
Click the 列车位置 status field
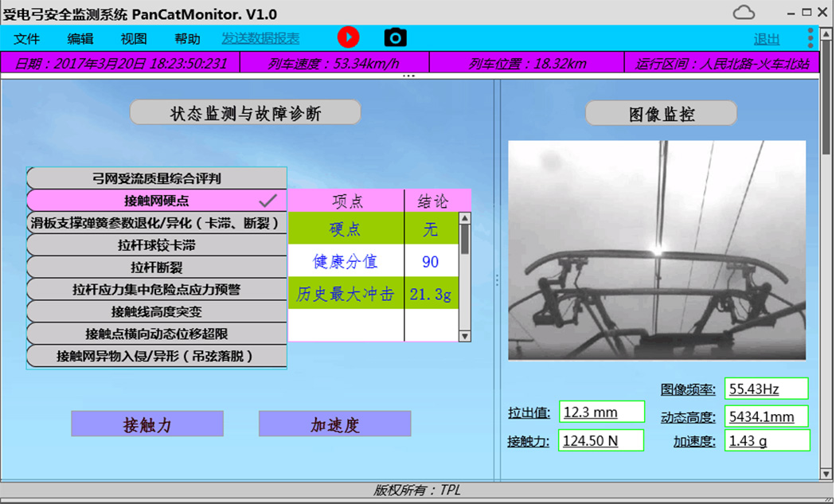click(x=527, y=64)
